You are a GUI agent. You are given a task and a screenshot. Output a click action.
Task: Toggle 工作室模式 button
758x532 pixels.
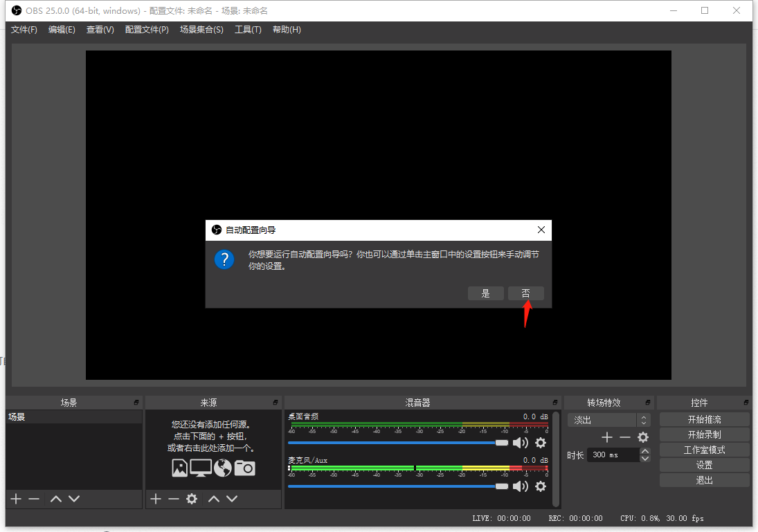point(704,450)
